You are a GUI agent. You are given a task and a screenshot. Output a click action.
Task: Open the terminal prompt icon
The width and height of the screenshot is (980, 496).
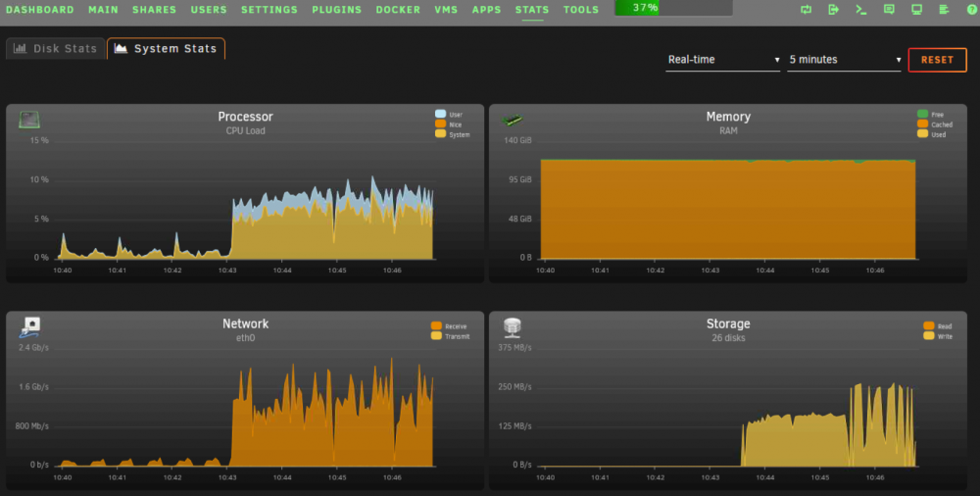pyautogui.click(x=861, y=10)
